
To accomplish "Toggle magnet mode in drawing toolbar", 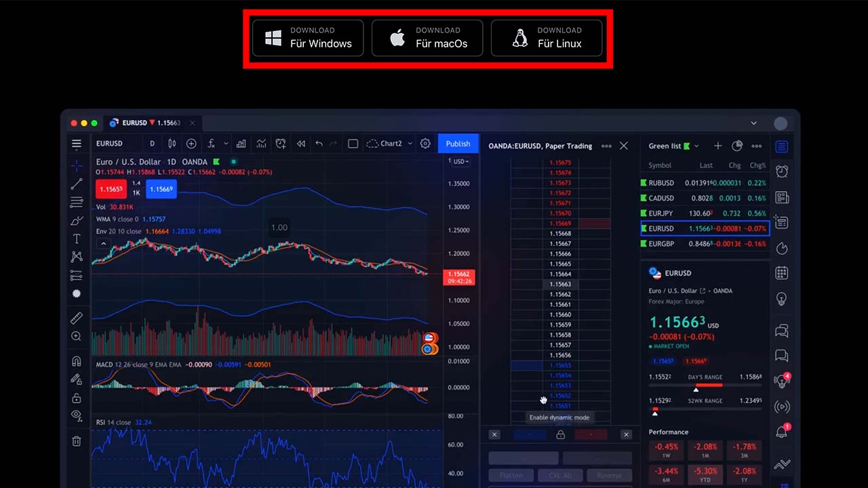I will point(77,361).
